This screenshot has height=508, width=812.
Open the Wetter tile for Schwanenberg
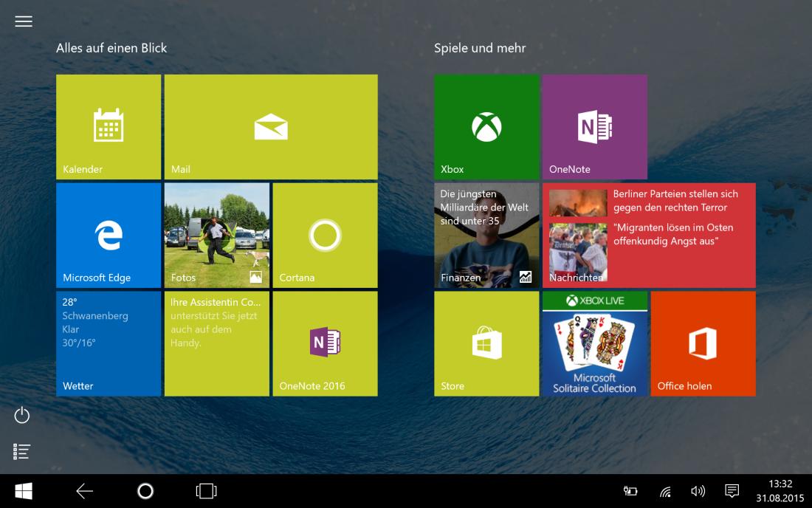pyautogui.click(x=109, y=343)
